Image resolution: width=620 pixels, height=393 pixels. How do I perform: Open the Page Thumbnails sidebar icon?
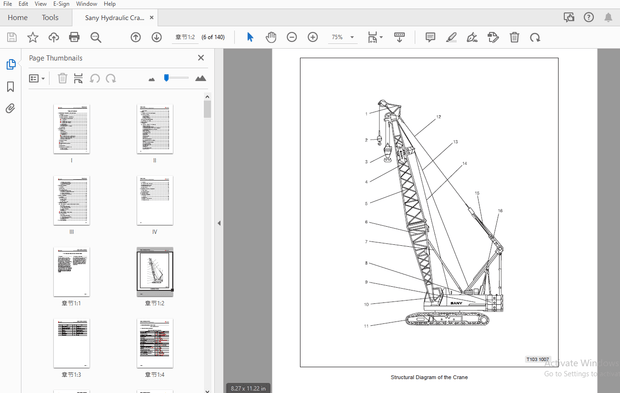point(11,64)
